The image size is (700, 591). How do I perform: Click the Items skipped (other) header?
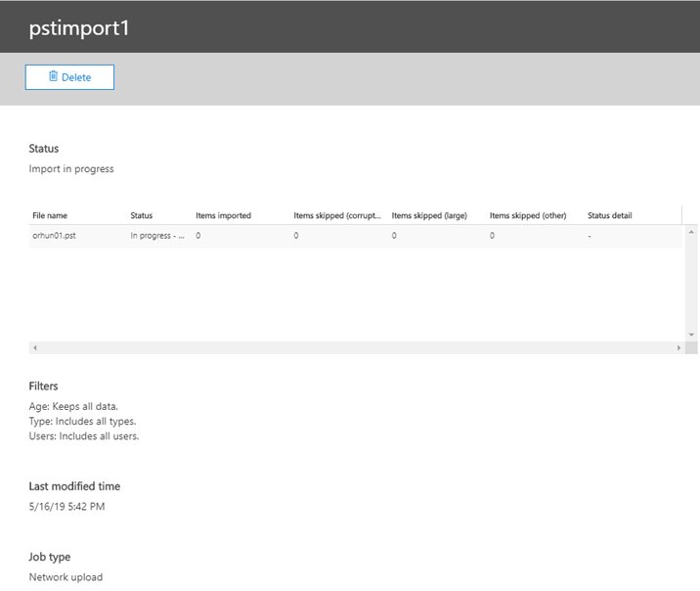528,216
